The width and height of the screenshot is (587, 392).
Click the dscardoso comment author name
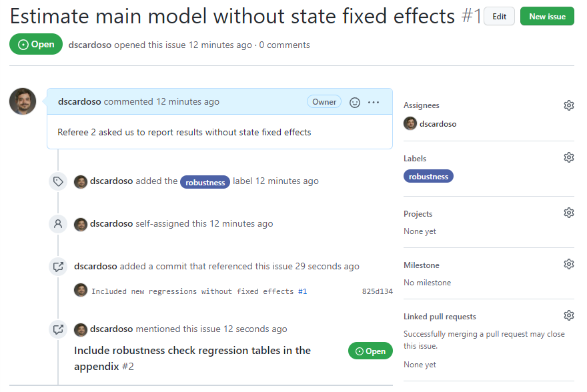pos(79,102)
